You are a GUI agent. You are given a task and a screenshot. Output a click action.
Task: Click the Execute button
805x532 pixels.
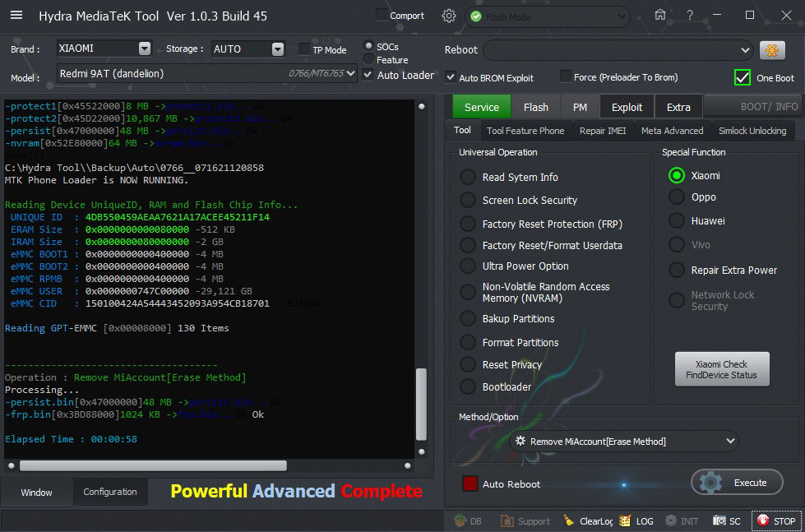737,483
